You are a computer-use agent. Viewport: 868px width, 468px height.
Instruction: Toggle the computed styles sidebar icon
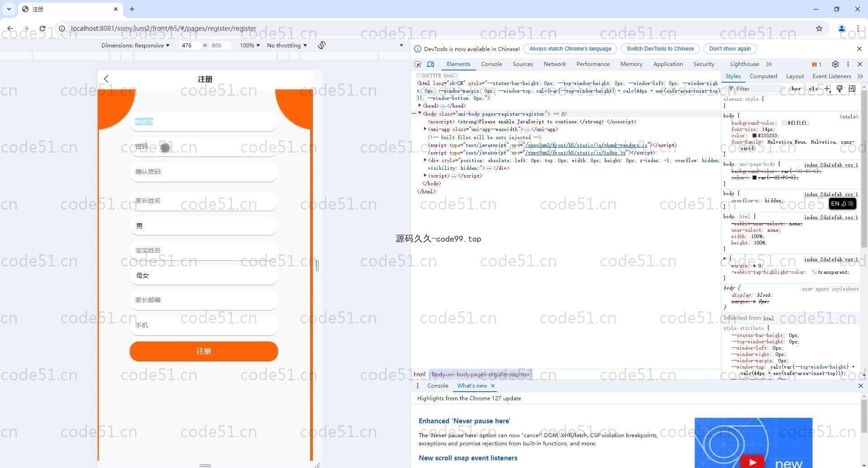click(852, 89)
